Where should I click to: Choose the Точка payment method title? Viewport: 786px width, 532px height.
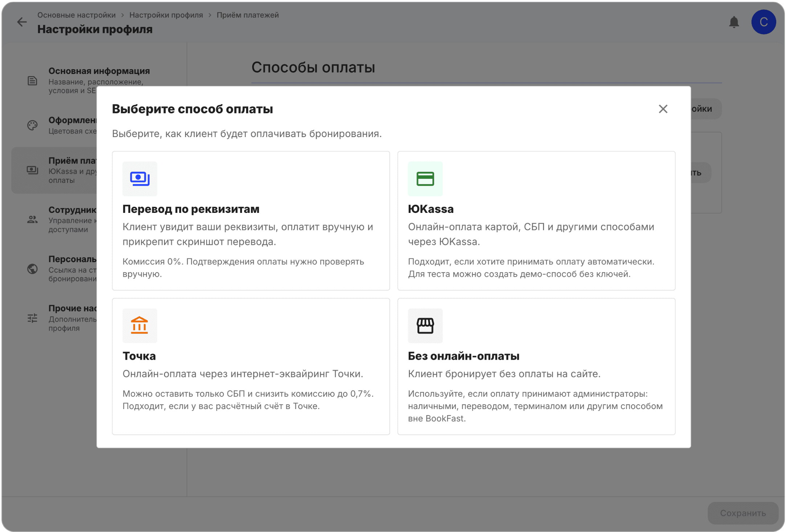click(139, 356)
